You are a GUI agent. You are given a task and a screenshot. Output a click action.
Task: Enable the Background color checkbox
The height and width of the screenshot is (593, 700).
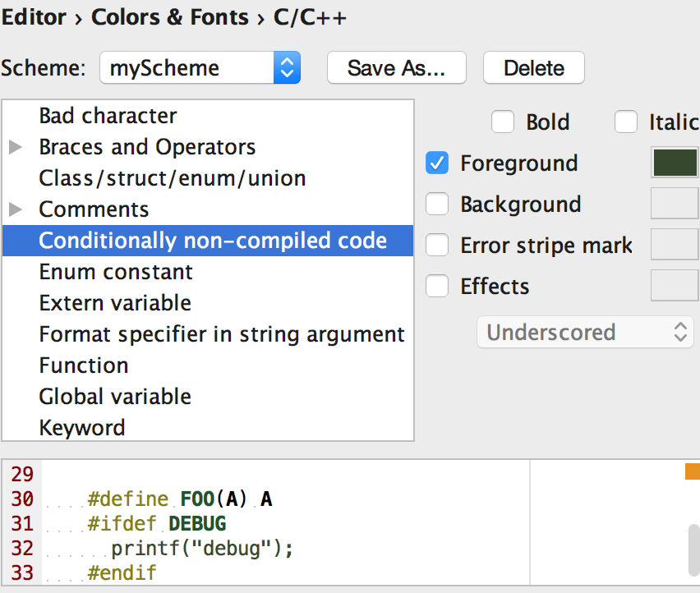(437, 205)
